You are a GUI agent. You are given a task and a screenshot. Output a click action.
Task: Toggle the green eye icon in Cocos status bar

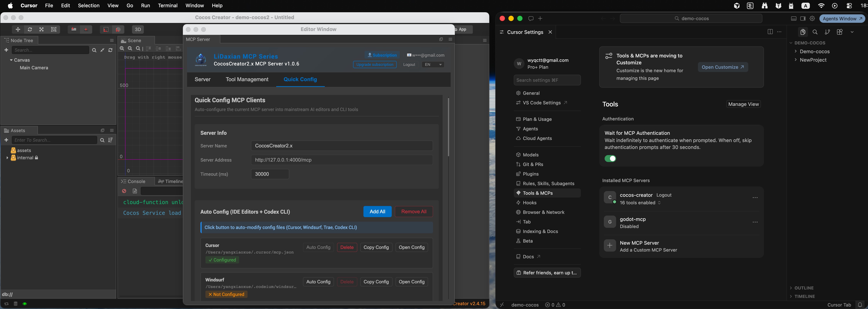tap(25, 304)
